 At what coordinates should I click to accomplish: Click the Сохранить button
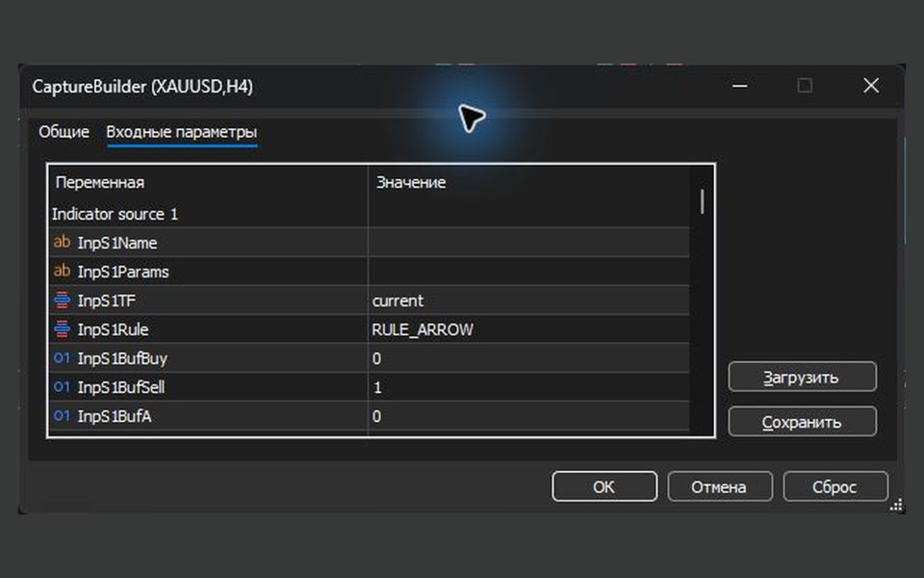click(x=802, y=422)
